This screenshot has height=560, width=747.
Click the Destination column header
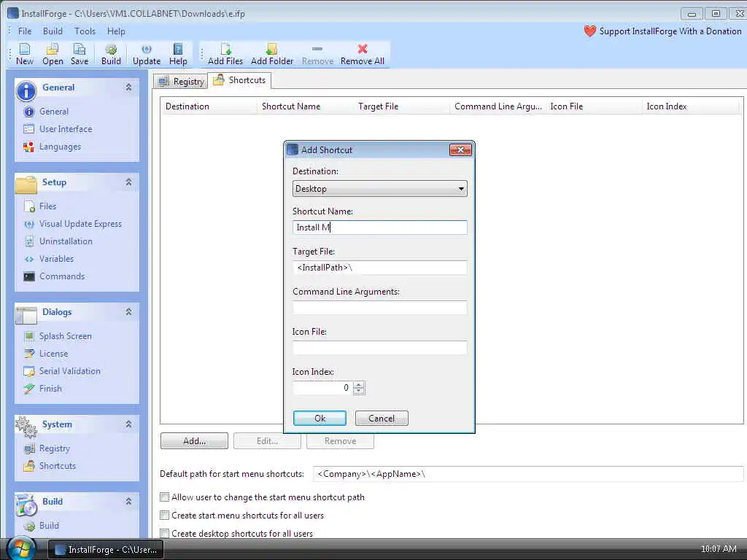click(208, 106)
